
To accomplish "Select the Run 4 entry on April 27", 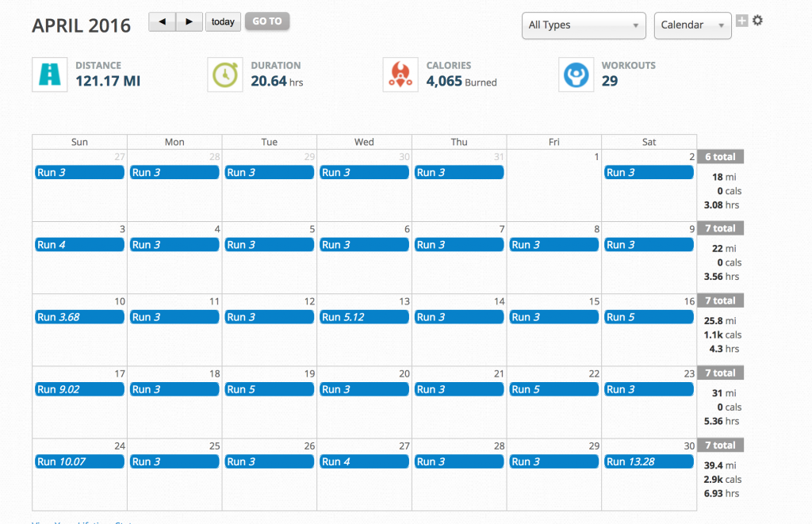I will click(364, 461).
